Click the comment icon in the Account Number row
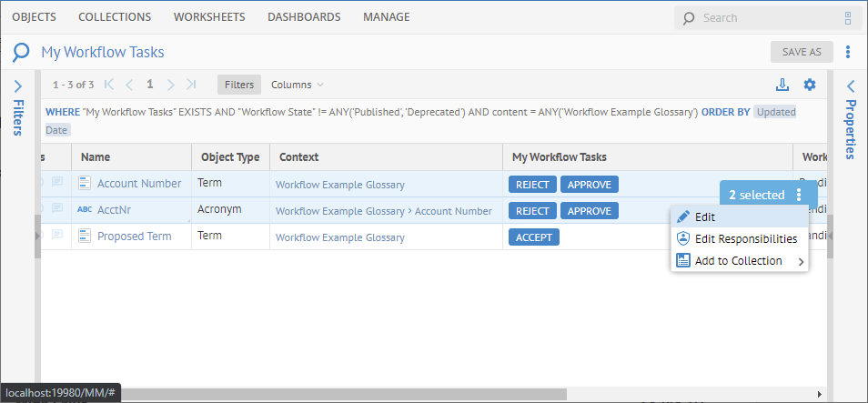 [57, 184]
